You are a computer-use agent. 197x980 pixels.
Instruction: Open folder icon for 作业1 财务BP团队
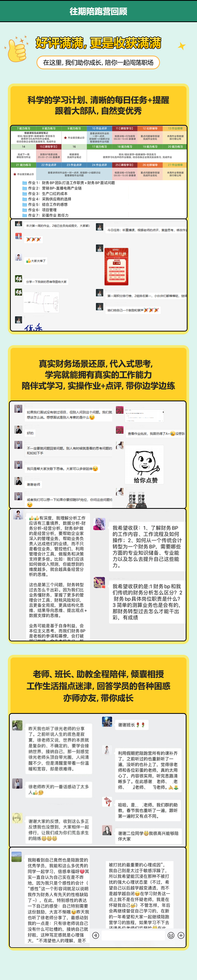point(25,183)
